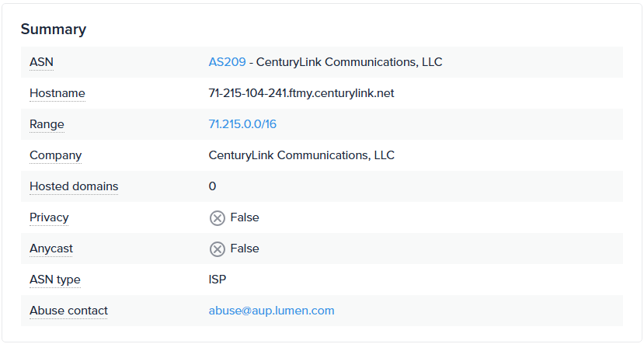Click the Anycast label
This screenshot has width=644, height=344.
tap(51, 248)
